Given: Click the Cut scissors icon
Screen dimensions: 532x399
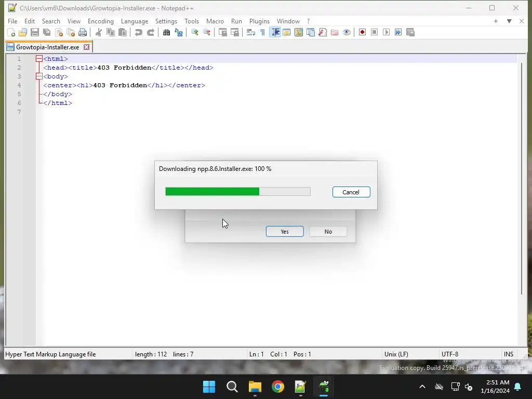Looking at the screenshot, I should click(x=98, y=32).
